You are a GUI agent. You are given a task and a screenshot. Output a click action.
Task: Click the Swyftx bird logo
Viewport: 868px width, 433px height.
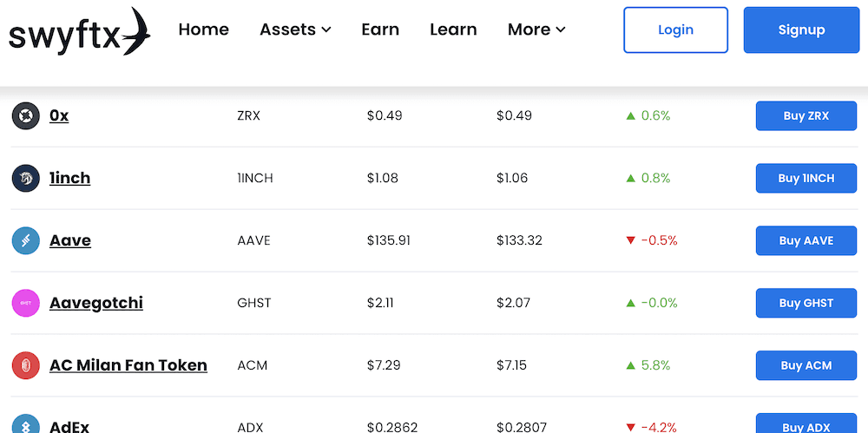(x=79, y=31)
